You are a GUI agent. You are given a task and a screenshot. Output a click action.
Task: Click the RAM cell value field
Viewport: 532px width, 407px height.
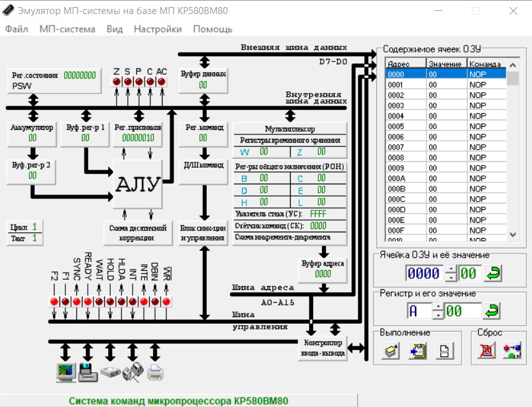469,273
